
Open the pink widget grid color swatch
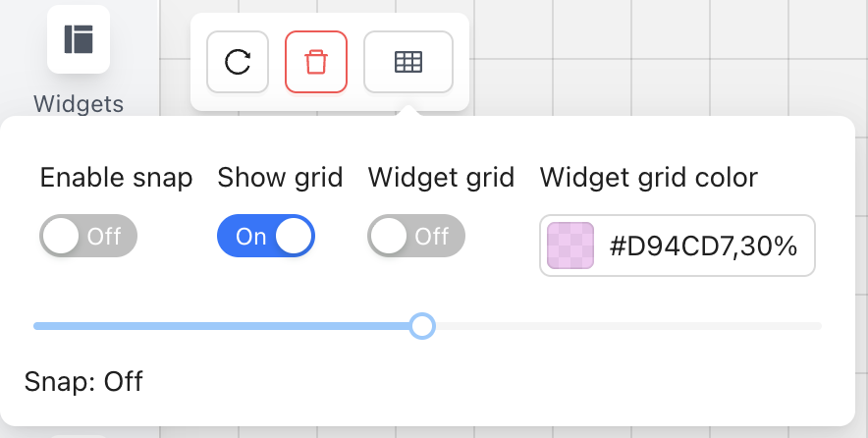[570, 246]
